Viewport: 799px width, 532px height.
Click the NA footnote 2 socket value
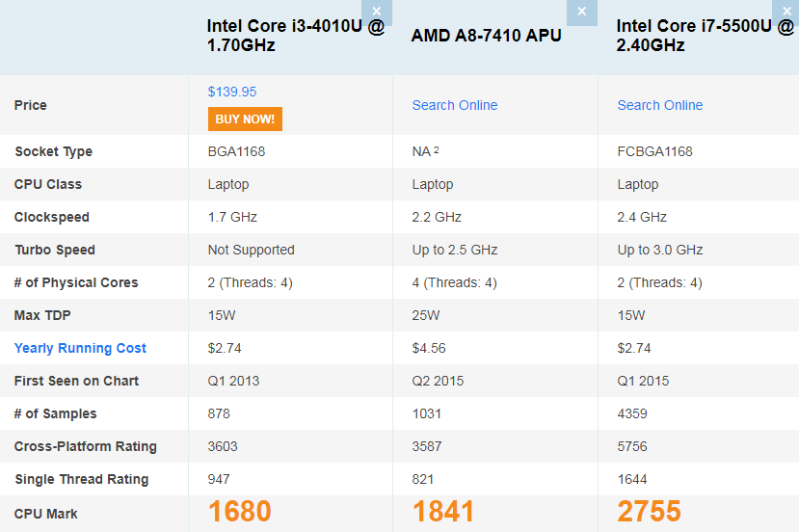pos(425,151)
